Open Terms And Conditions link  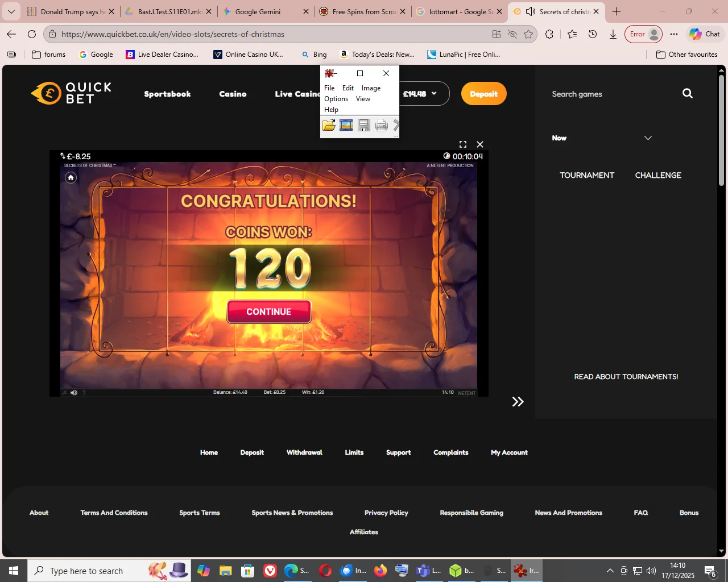point(114,513)
